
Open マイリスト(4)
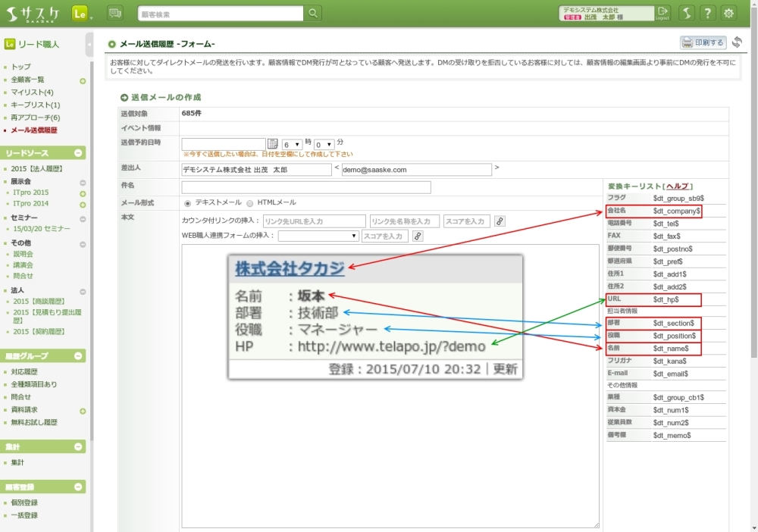pyautogui.click(x=32, y=92)
